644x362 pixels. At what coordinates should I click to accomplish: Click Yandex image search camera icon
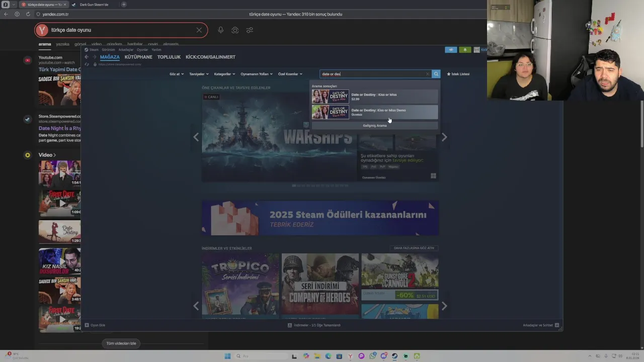pyautogui.click(x=235, y=30)
